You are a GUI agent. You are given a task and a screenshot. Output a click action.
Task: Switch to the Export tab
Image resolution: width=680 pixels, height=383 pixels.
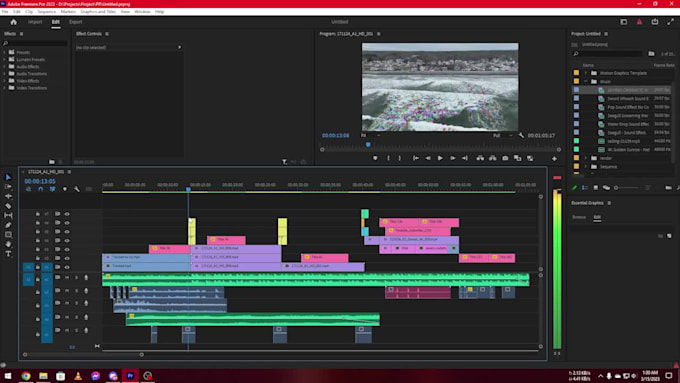(x=75, y=22)
